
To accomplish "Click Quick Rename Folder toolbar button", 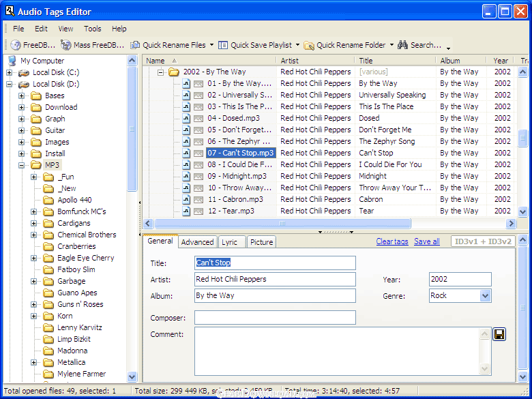I will click(344, 45).
